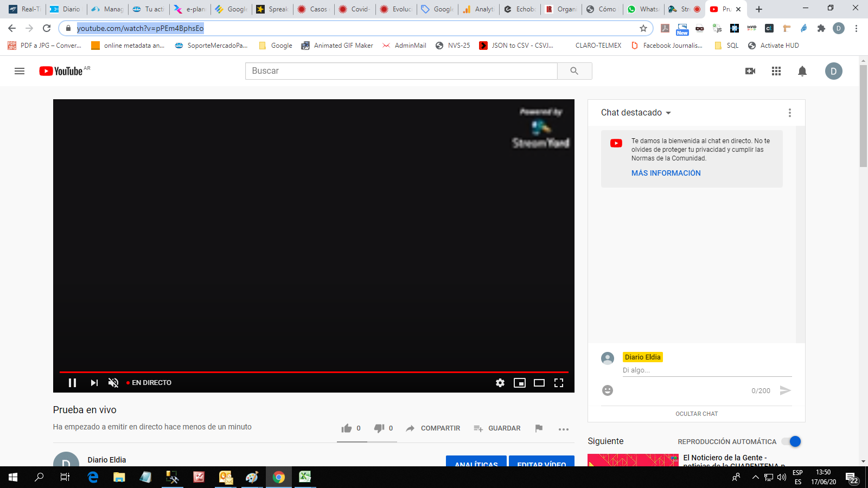Screen dimensions: 868x488
Task: Open the YouTube hamburger menu
Action: pos(19,71)
